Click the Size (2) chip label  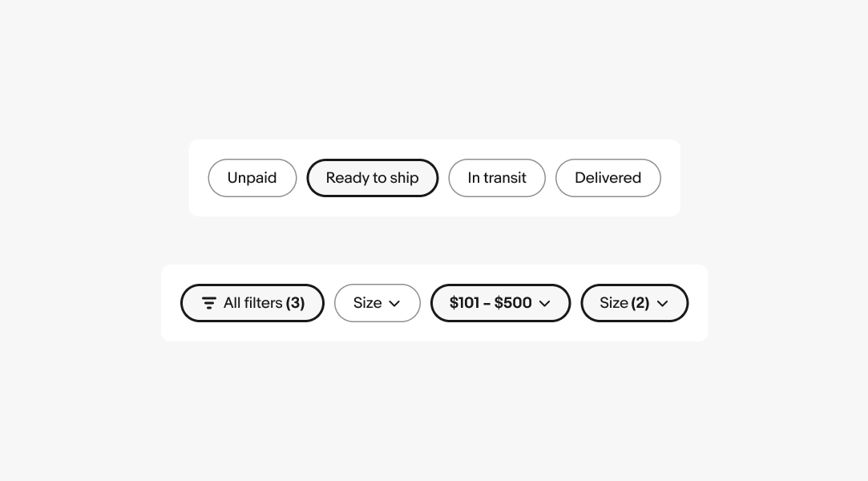[614, 303]
